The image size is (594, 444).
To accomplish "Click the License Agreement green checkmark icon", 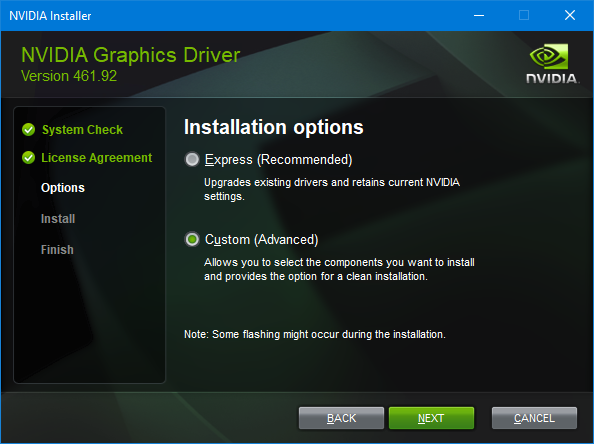I will [28, 157].
